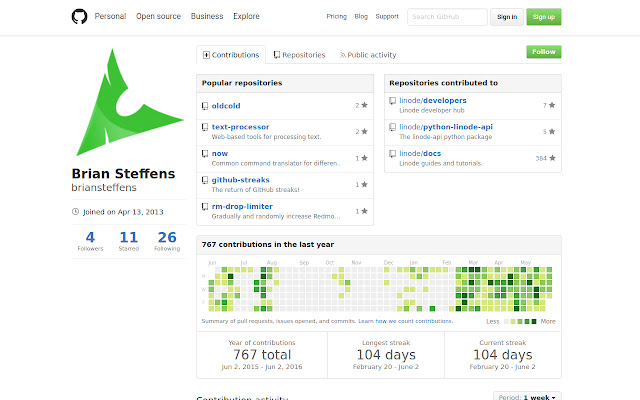Open the linode/docs repository link
This screenshot has width=640, height=400.
tap(420, 153)
